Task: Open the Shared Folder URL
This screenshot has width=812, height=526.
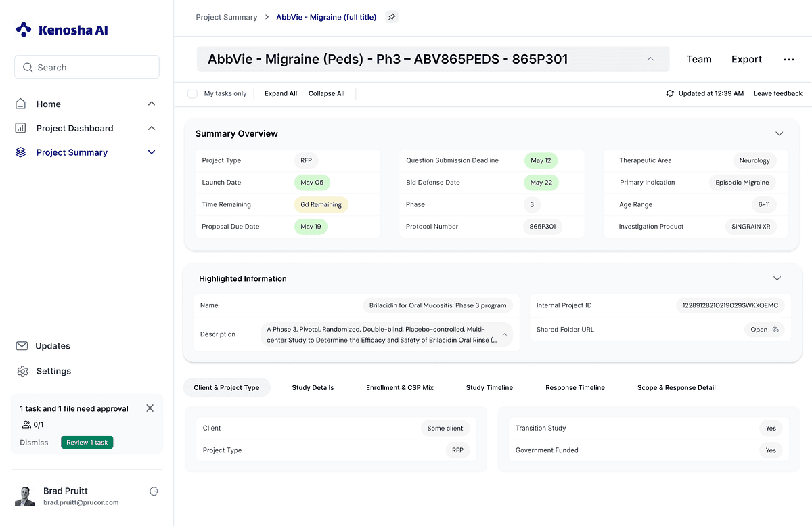Action: pyautogui.click(x=765, y=330)
